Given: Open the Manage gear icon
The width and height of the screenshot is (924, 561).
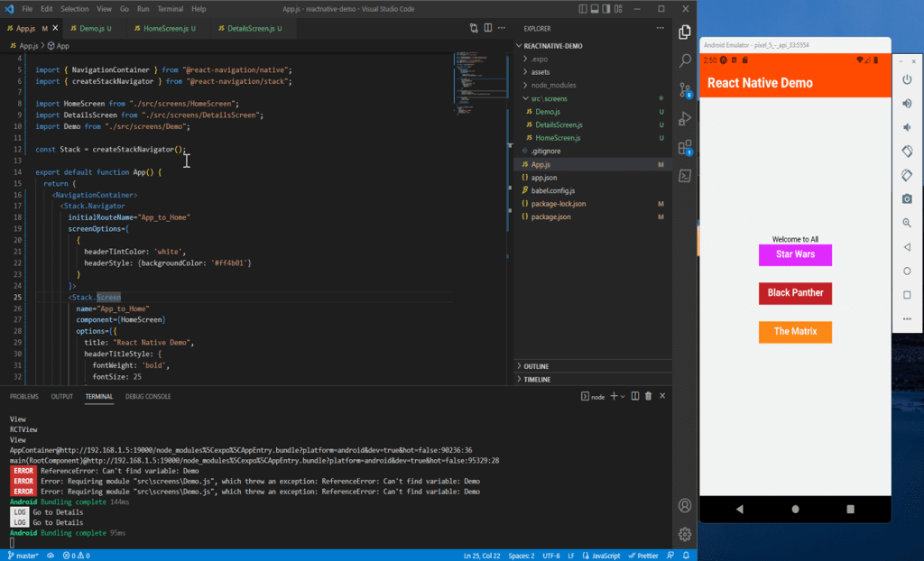Looking at the screenshot, I should coord(685,535).
